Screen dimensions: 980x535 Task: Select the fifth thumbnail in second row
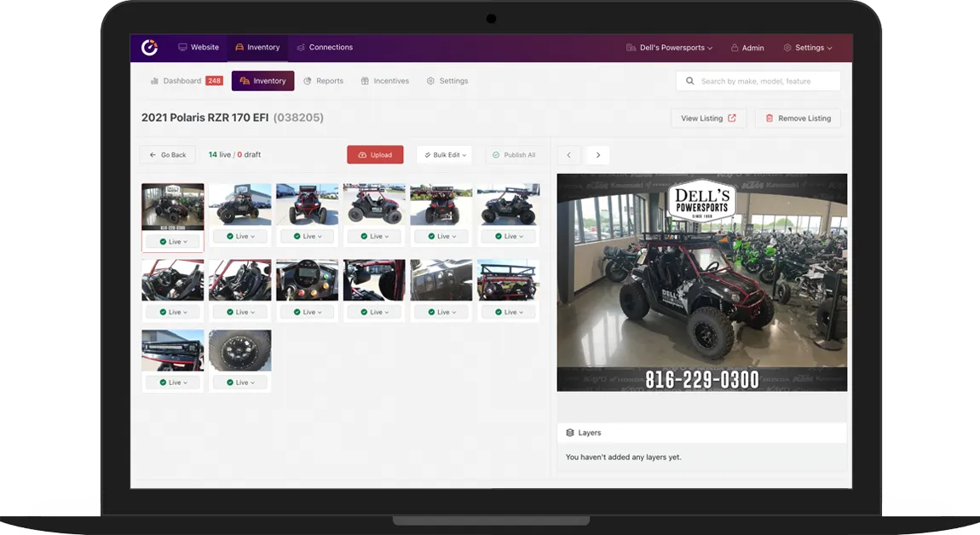coord(441,280)
